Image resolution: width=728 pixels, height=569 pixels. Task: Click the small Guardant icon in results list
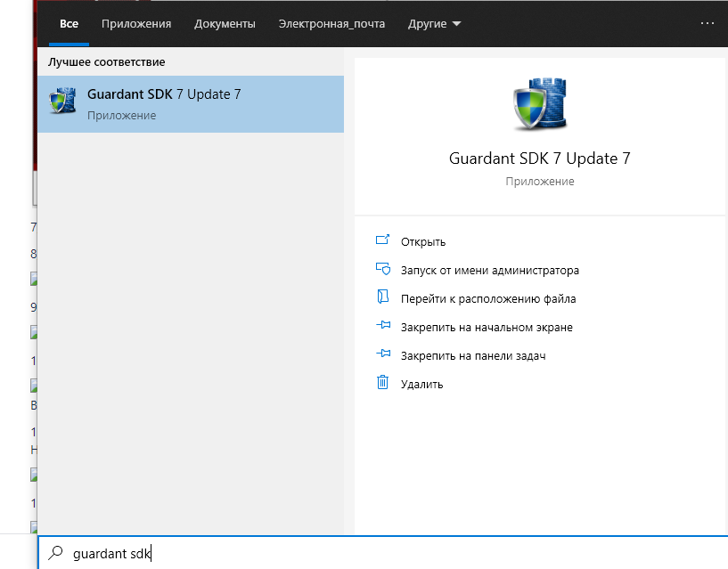pyautogui.click(x=62, y=102)
